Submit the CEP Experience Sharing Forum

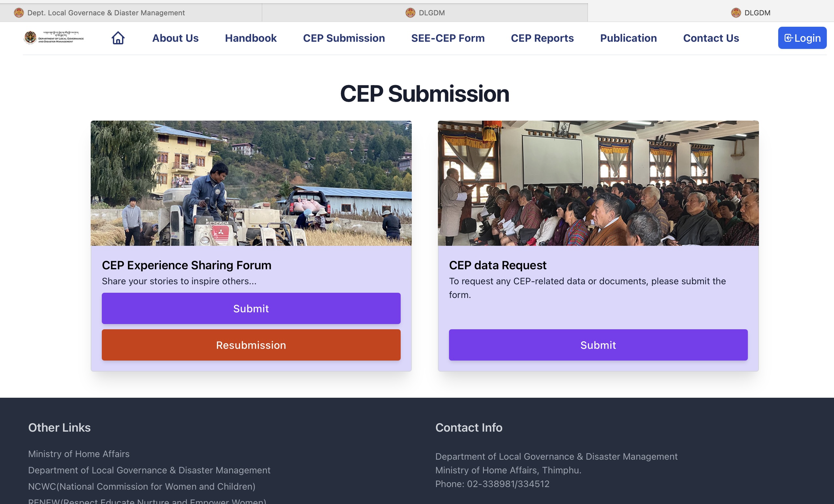[251, 308]
